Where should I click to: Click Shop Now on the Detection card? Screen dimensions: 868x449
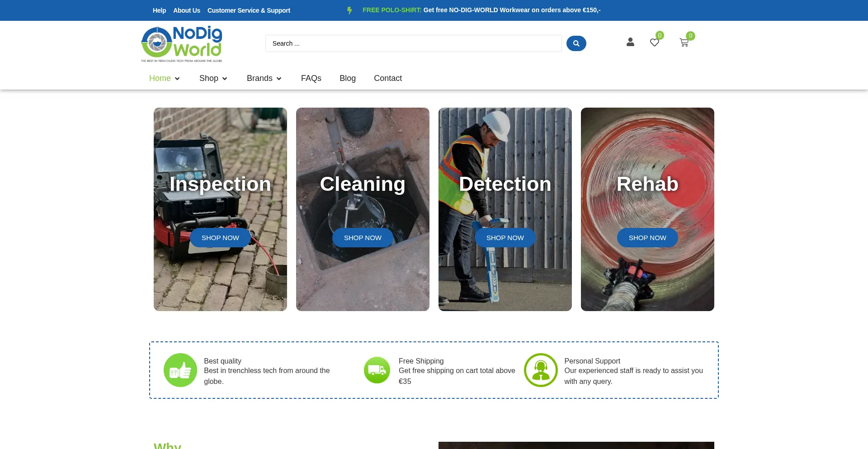(x=505, y=238)
